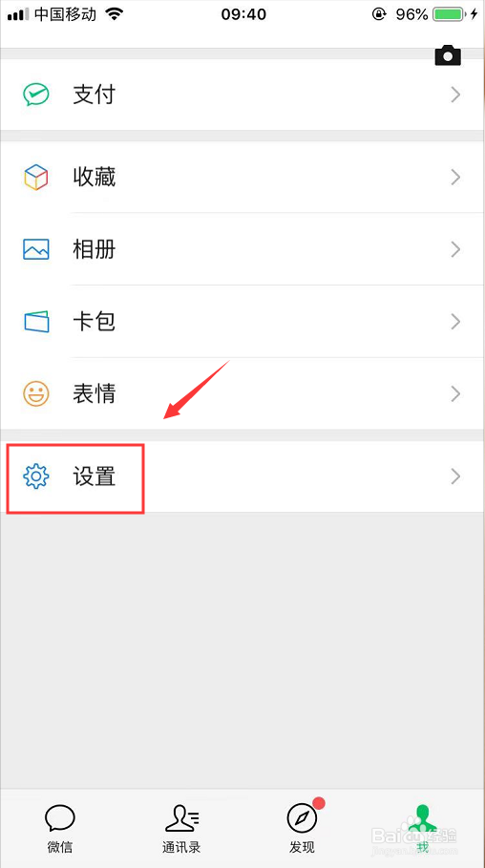Image resolution: width=485 pixels, height=868 pixels.
Task: Tap the chat bubble 微信 icon
Action: coord(60,817)
